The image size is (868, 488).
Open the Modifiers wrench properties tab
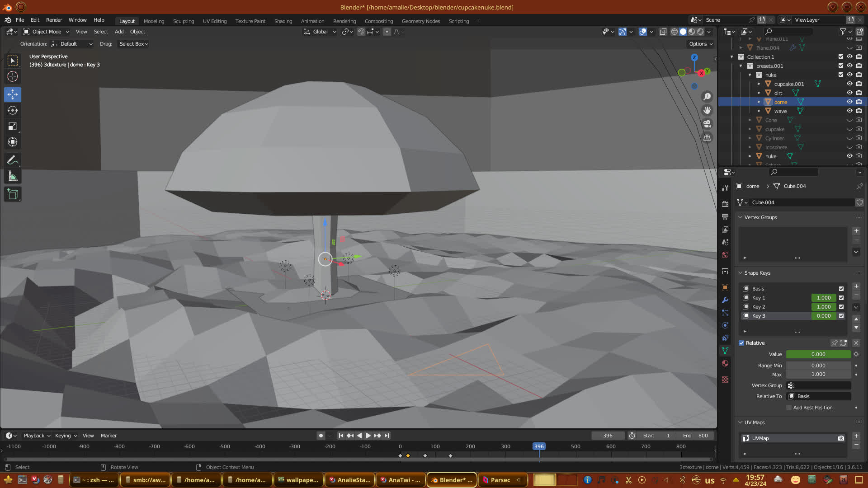click(725, 300)
